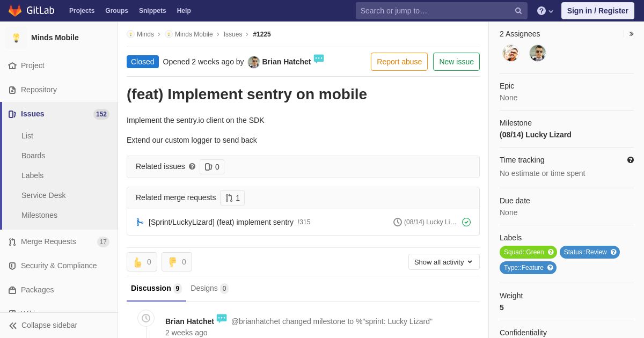The width and height of the screenshot is (644, 338).
Task: Click Related issues help icon
Action: coord(192,166)
